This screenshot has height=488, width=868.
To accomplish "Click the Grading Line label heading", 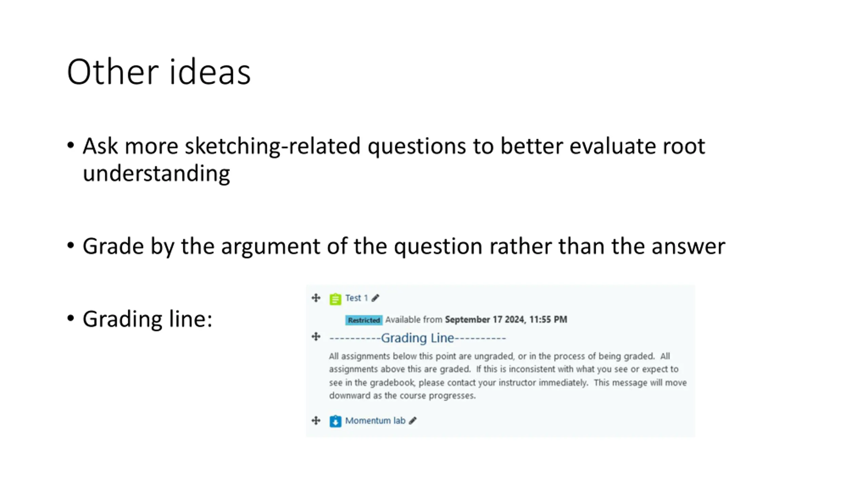I will (x=417, y=338).
